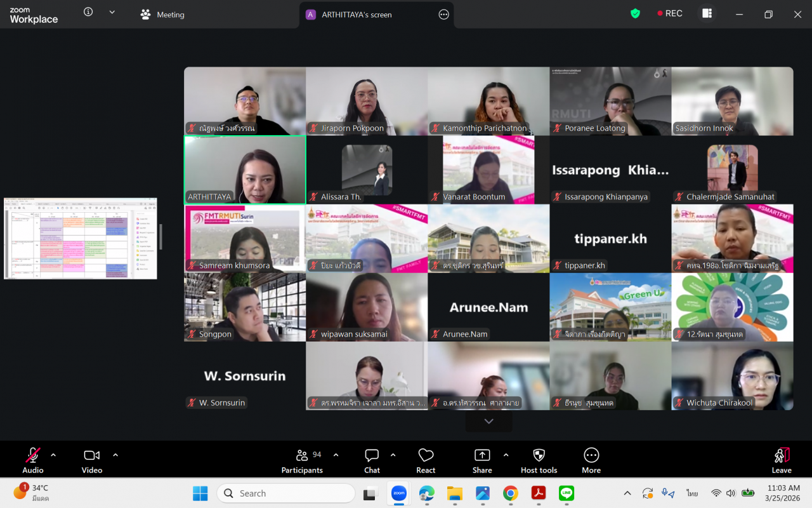The image size is (812, 508).
Task: Click the shared screen thumbnail
Action: coord(81,238)
